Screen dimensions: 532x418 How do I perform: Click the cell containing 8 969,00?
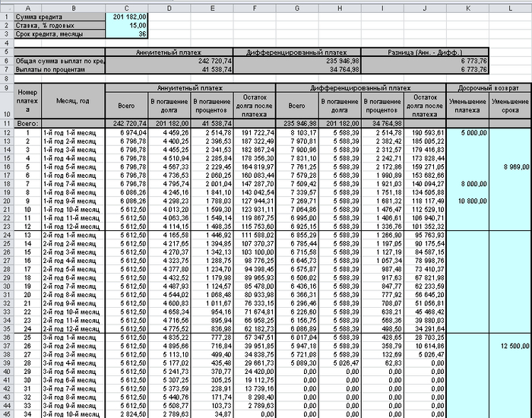tap(510, 166)
